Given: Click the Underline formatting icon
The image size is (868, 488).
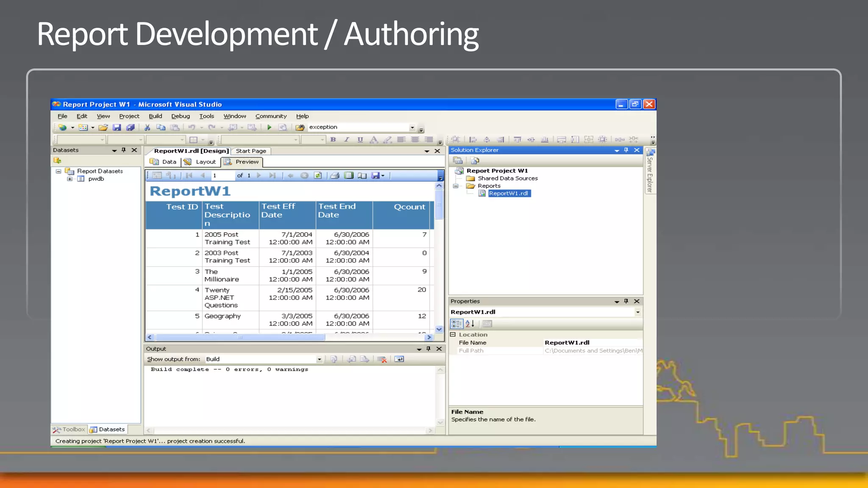Looking at the screenshot, I should (360, 140).
